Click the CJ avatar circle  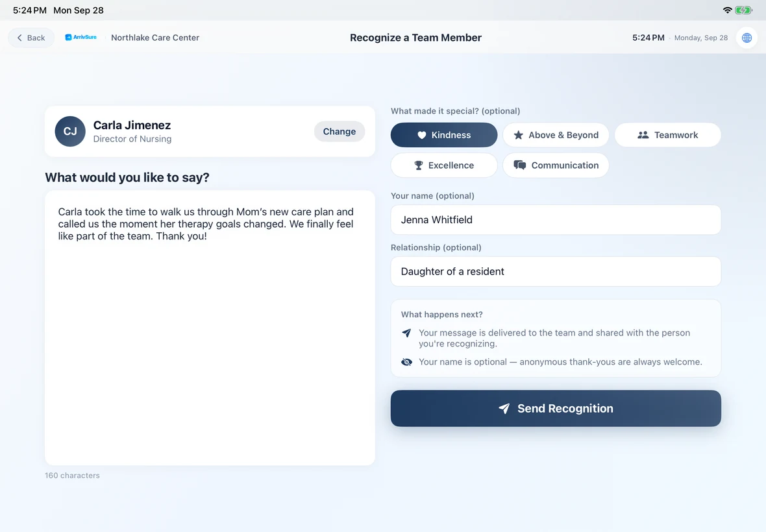[x=70, y=131]
